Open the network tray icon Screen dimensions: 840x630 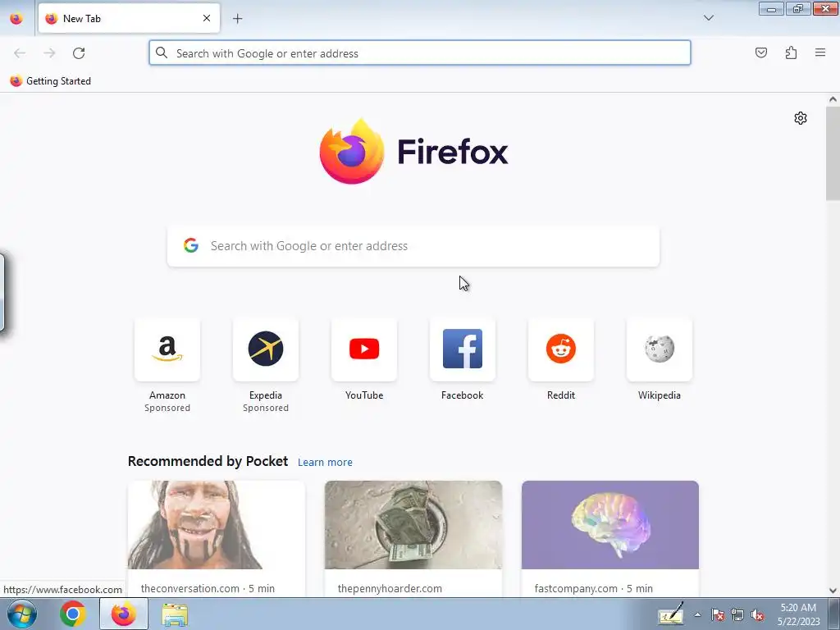point(737,615)
